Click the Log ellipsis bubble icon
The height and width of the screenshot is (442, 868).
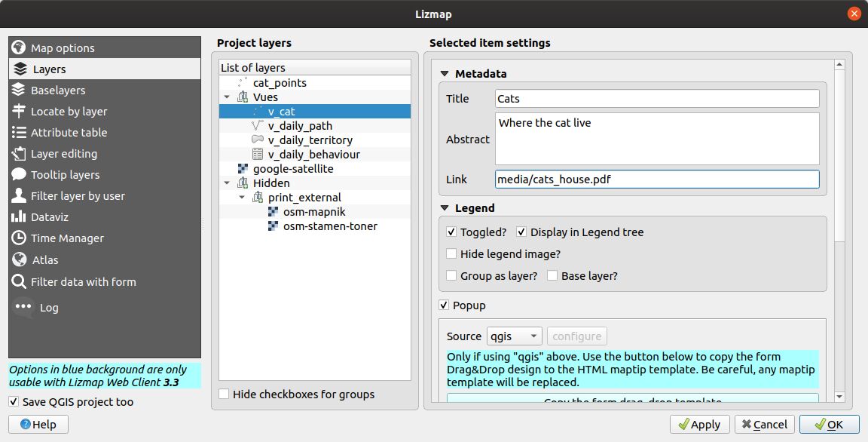[23, 307]
